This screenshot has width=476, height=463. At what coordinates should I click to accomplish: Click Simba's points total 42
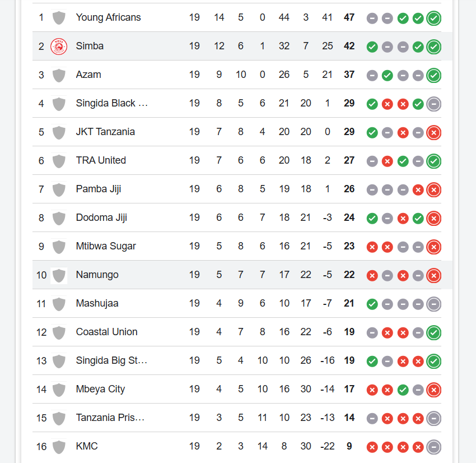349,46
